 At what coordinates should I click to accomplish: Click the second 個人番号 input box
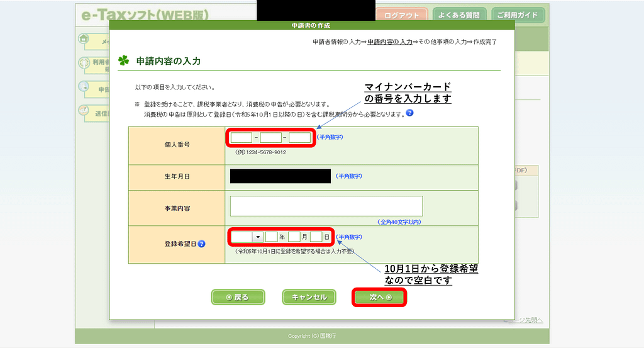[x=270, y=137]
